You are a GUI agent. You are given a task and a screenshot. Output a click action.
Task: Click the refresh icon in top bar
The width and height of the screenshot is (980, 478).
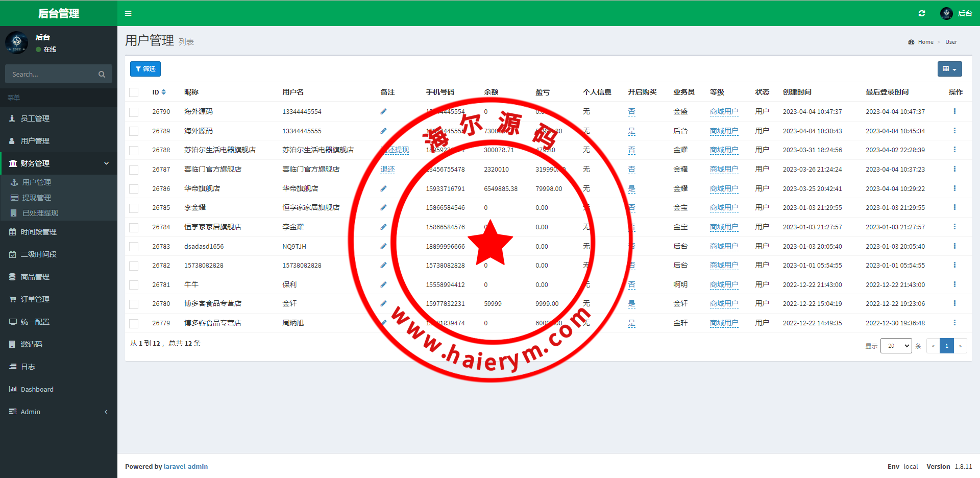coord(921,13)
